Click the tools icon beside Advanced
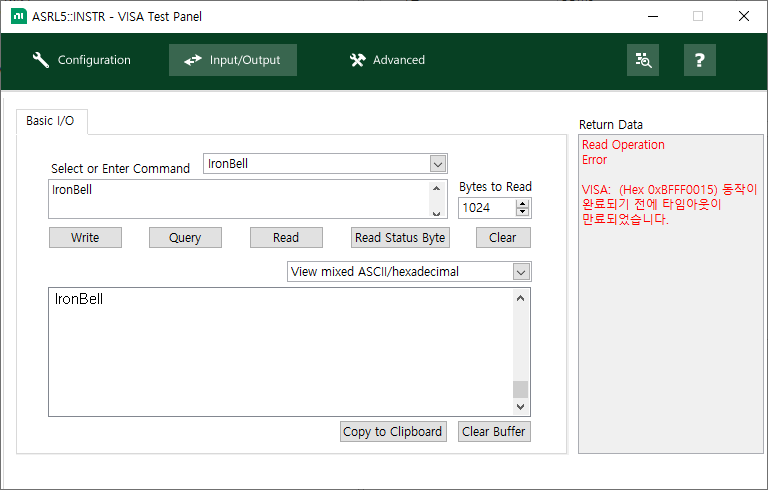The width and height of the screenshot is (768, 490). 358,60
